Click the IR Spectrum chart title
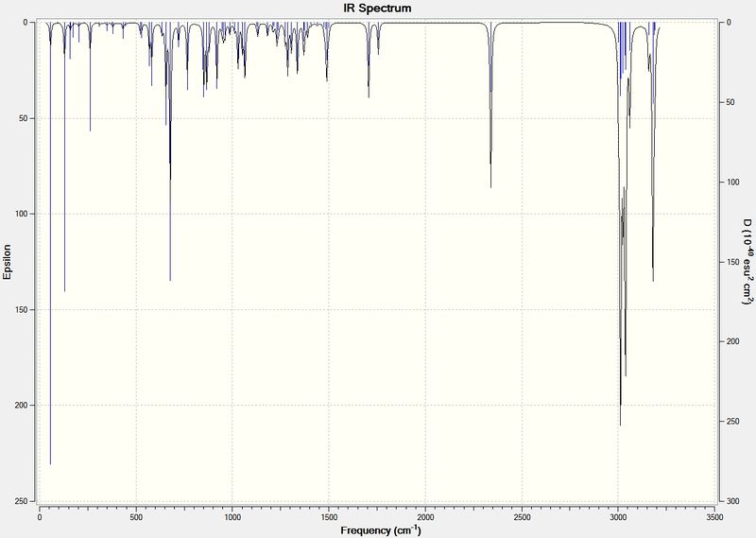This screenshot has width=756, height=538. (x=377, y=9)
